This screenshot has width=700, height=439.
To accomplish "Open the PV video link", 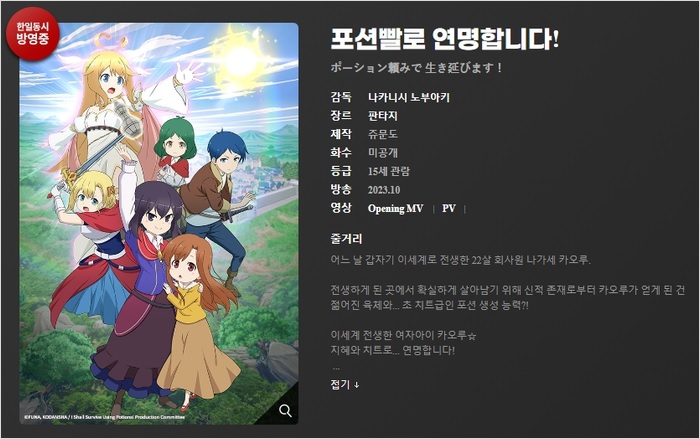I will pyautogui.click(x=449, y=209).
